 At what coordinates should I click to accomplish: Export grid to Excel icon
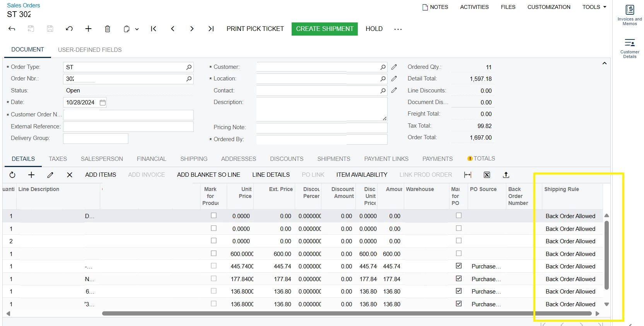pos(487,175)
